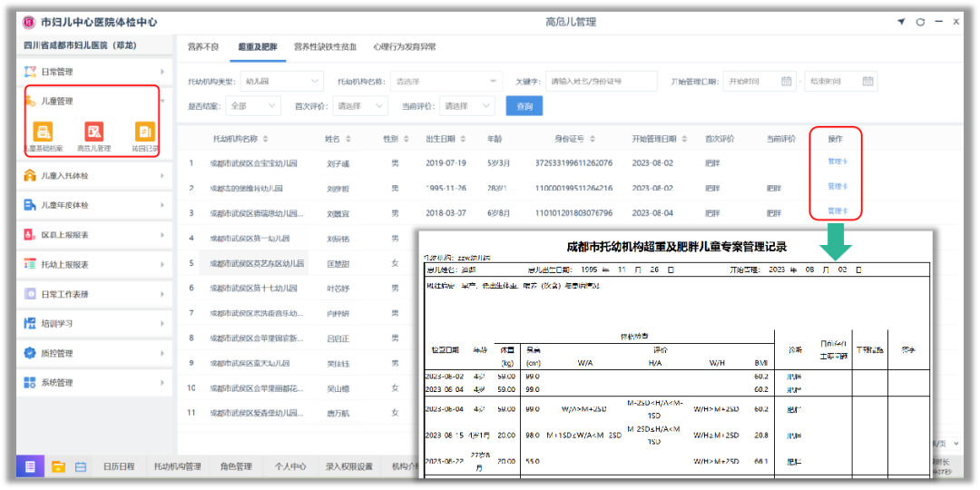This screenshot has width=980, height=490.
Task: Switch to 超重及肥胖 tab
Action: pos(258,47)
